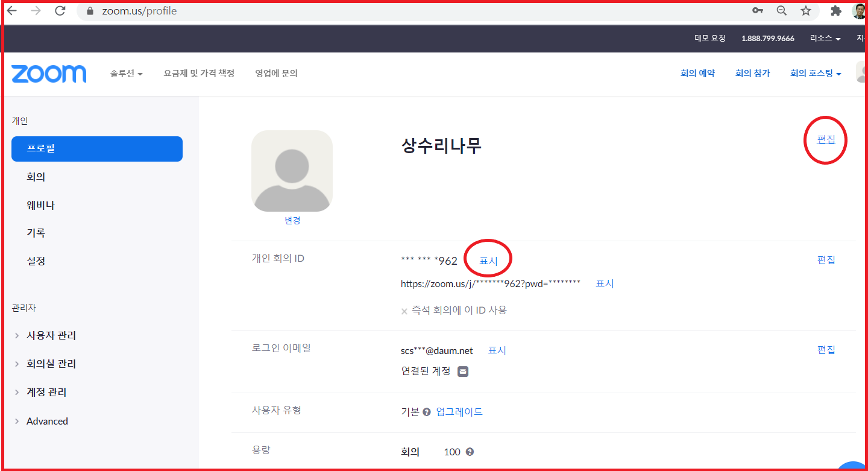This screenshot has height=471, width=868.
Task: Select 웨비나 in sidebar
Action: [40, 205]
